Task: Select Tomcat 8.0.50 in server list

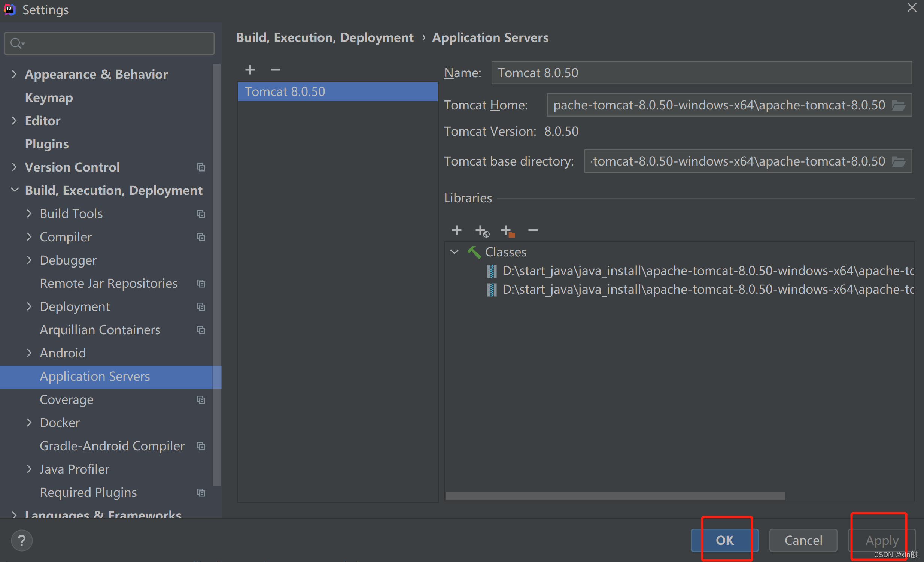Action: click(x=337, y=92)
